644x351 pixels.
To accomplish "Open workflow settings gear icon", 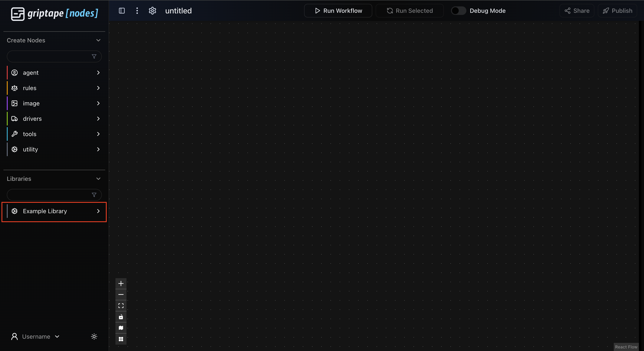I will point(152,11).
